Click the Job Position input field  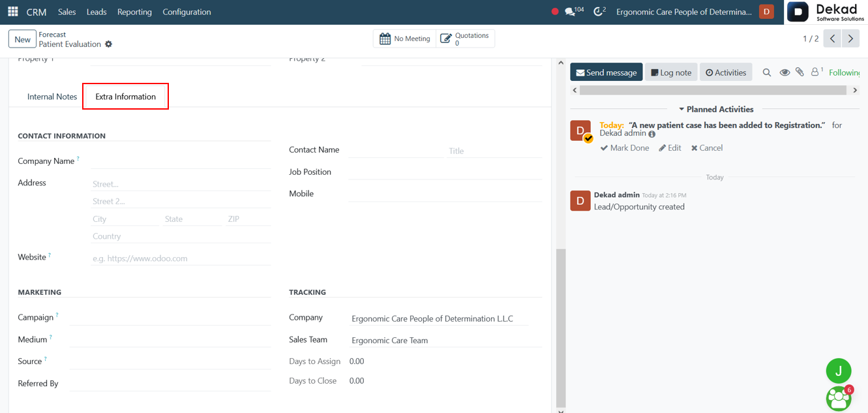pos(445,172)
